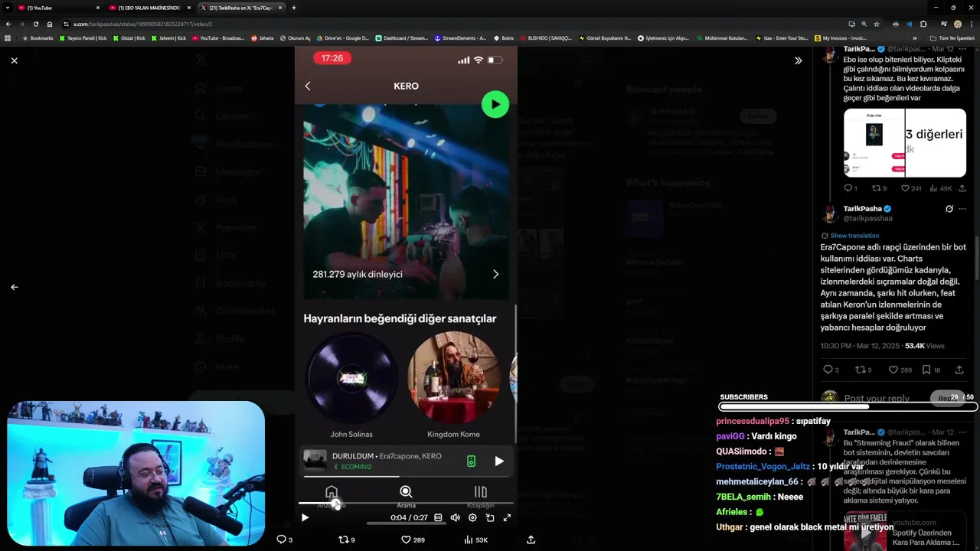Open Tüm Yer İşaretleri folder
The image size is (980, 551).
point(952,37)
